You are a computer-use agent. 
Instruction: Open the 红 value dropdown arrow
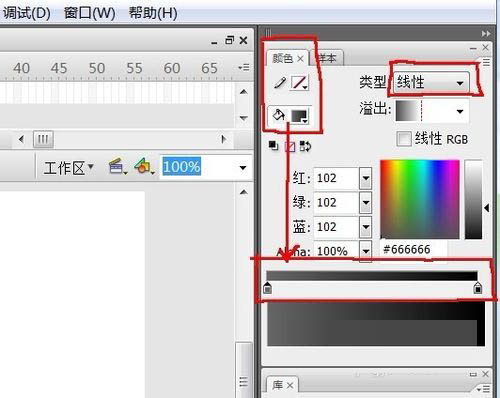coord(366,178)
